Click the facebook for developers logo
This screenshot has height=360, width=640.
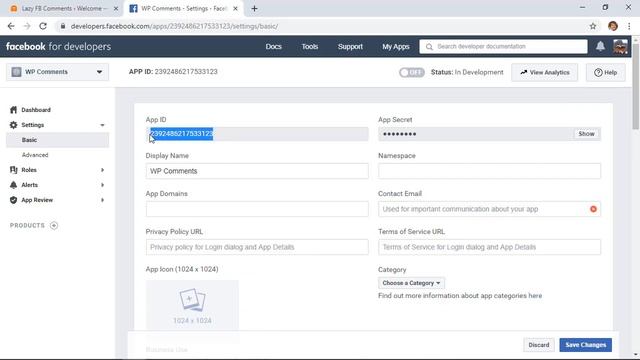(x=58, y=47)
